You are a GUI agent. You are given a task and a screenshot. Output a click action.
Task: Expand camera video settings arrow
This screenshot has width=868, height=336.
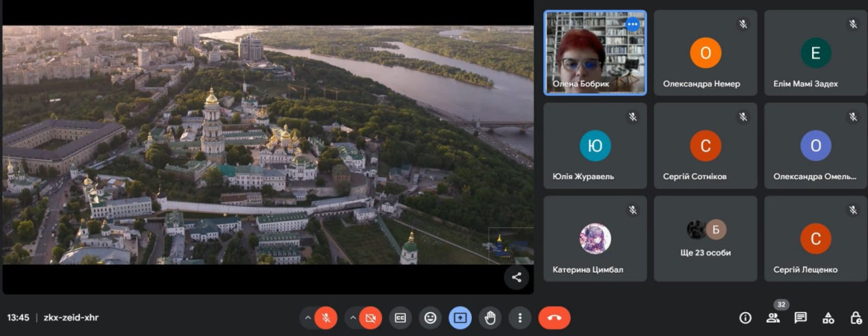[x=352, y=317]
